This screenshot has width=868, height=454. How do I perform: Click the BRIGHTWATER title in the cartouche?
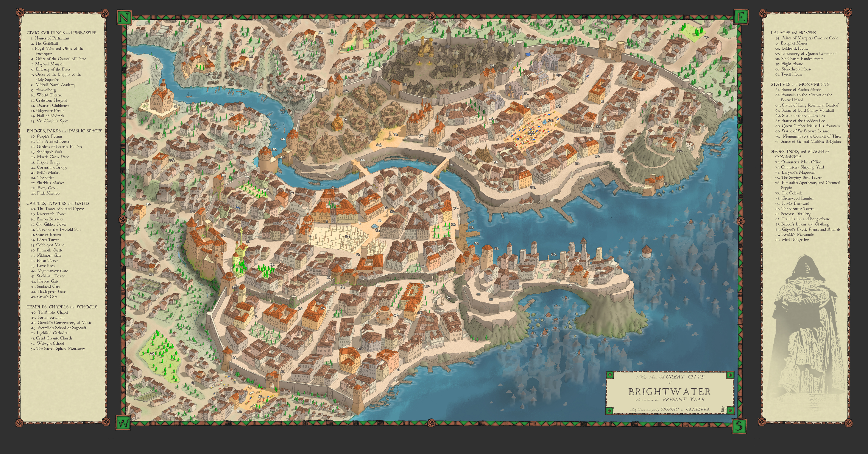670,392
